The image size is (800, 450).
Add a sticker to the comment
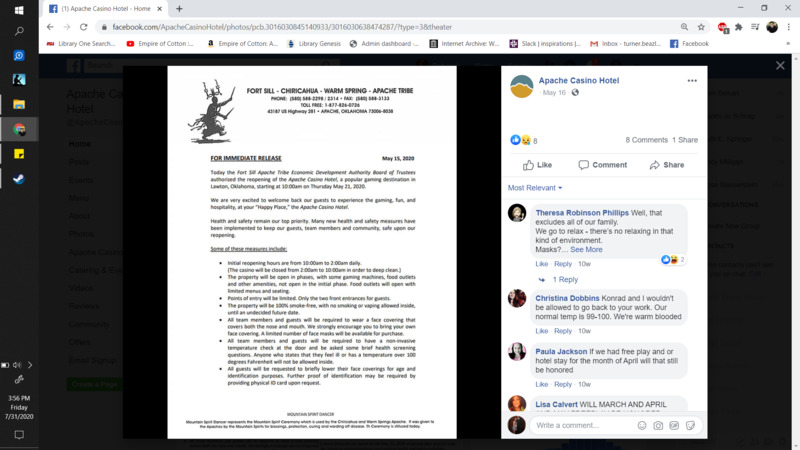tap(690, 426)
